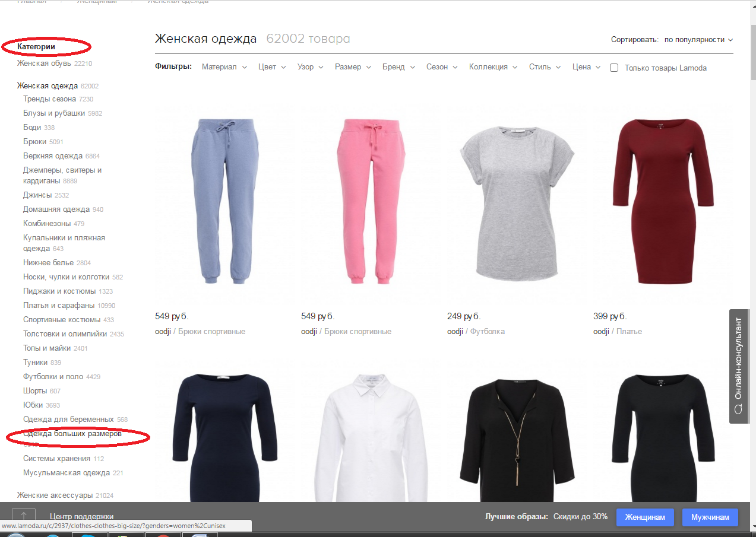Open the по популярности sort dropdown
Screen dimensions: 756x537
(698, 40)
